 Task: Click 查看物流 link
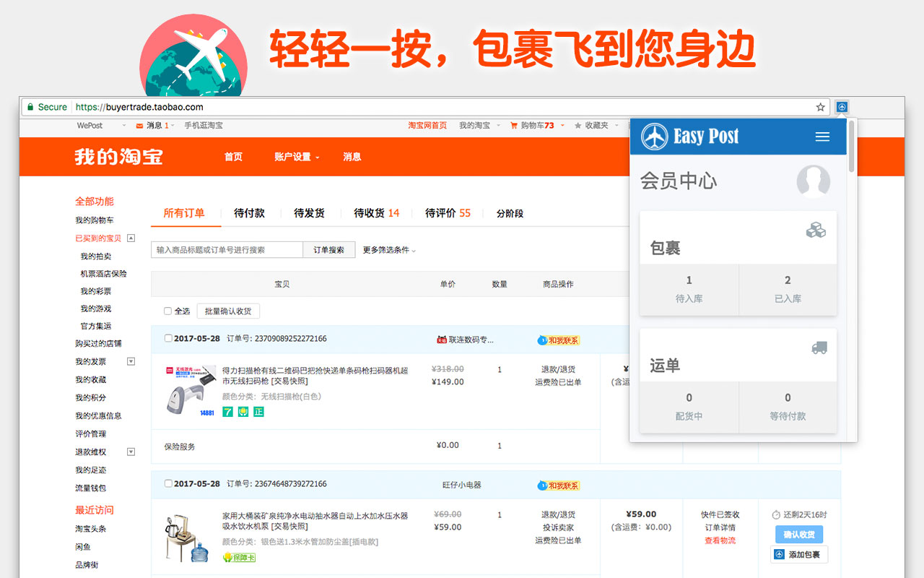(720, 540)
